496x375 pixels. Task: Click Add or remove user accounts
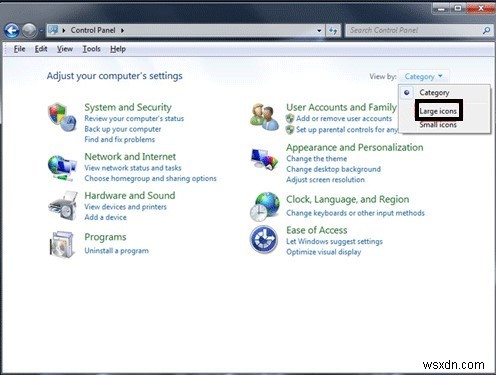pyautogui.click(x=344, y=119)
